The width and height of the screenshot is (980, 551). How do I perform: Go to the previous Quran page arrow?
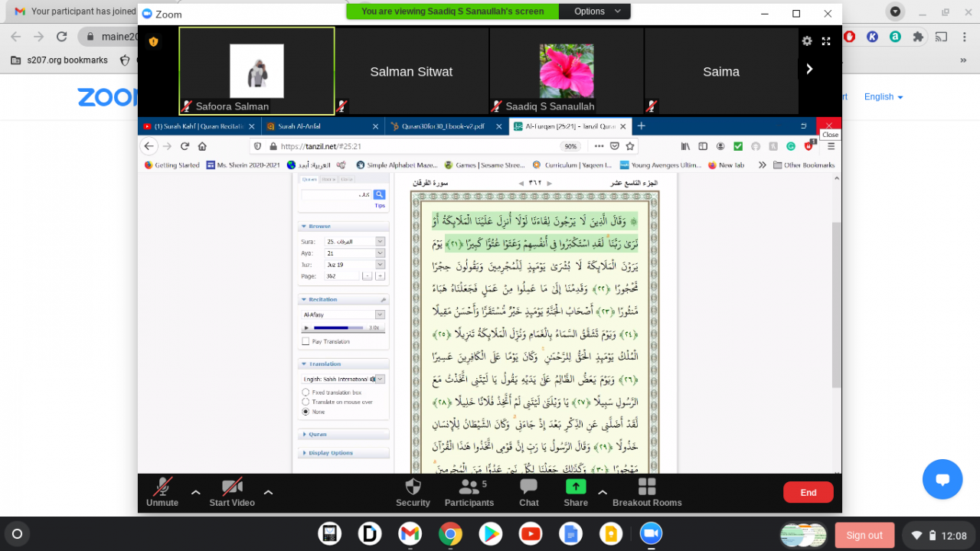[521, 184]
